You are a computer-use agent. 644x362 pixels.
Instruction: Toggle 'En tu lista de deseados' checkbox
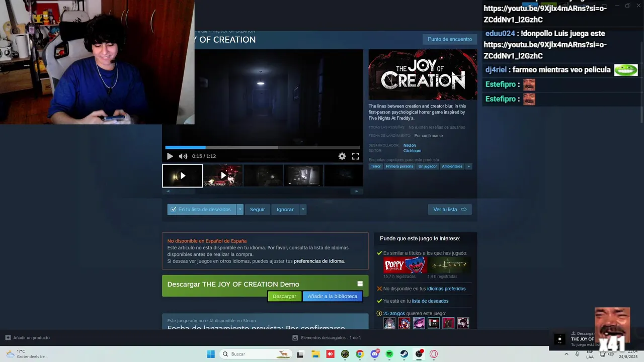click(173, 210)
